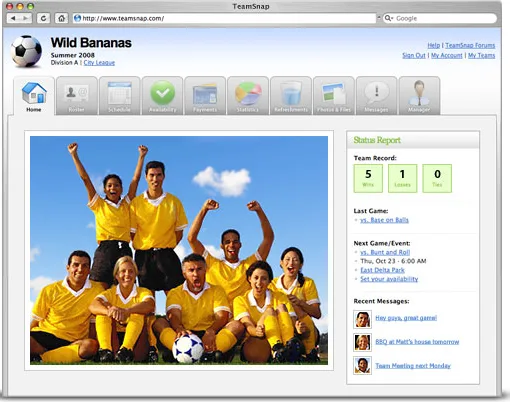Open the East Delta Park link
510x402 pixels.
pos(382,270)
